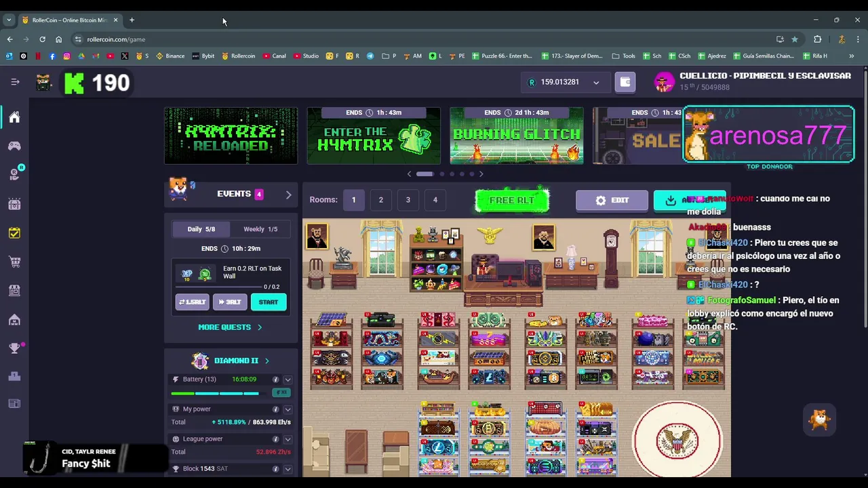868x488 pixels.
Task: Click the battery x1 boost button
Action: click(x=281, y=392)
